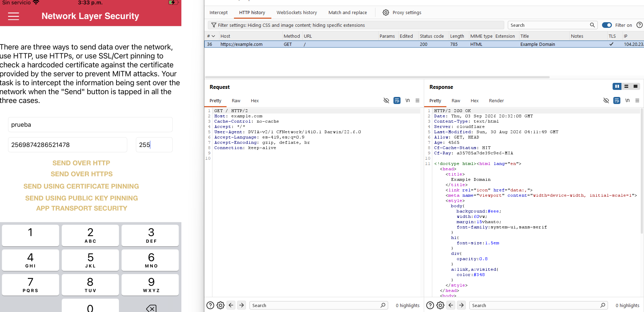Viewport: 644px width, 312px height.
Task: Tap APP TRANSPORT SECURITY button
Action: click(x=82, y=208)
